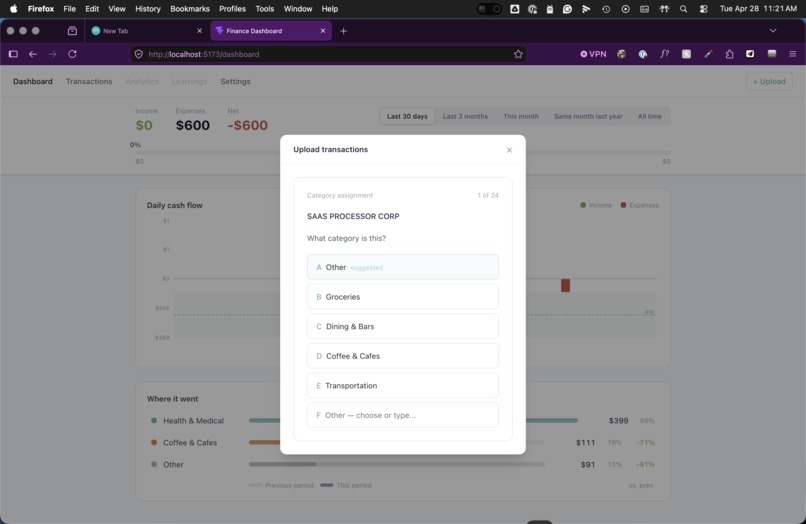Open the History menu
Viewport: 806px width, 524px height.
(148, 9)
